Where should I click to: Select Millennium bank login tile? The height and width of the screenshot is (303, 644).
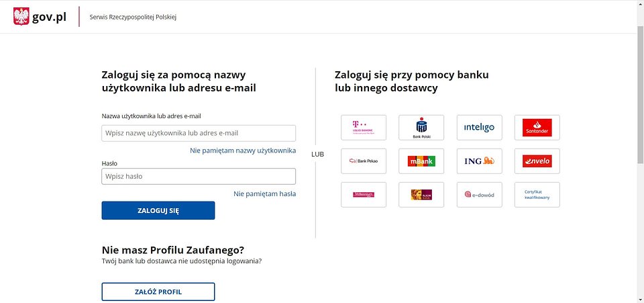click(364, 195)
